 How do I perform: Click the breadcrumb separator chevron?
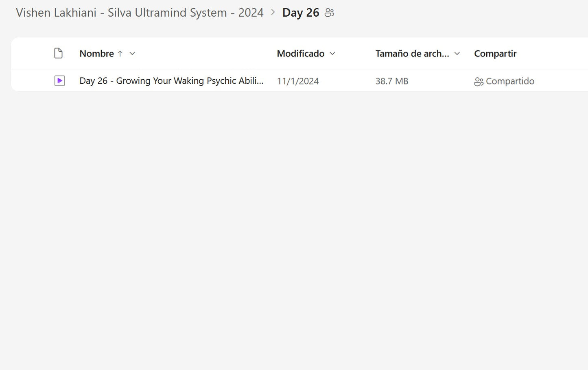273,13
